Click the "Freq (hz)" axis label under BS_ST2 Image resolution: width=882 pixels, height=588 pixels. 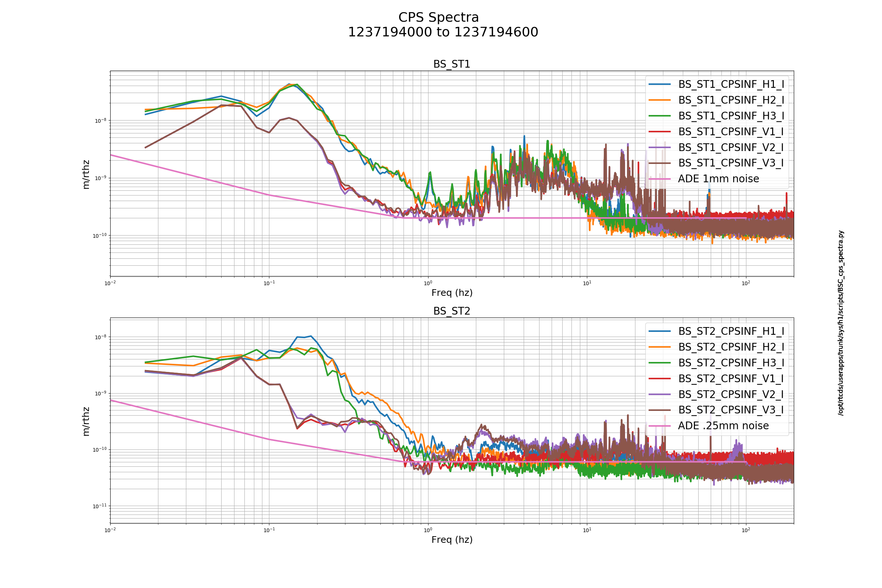pos(452,540)
